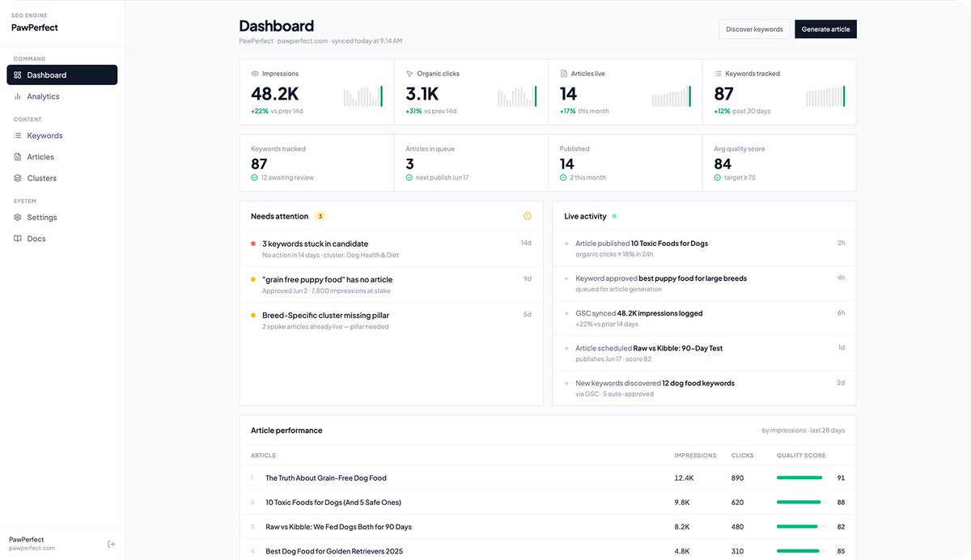This screenshot has width=971, height=560.
Task: Click the Settings gear icon
Action: [x=18, y=218]
